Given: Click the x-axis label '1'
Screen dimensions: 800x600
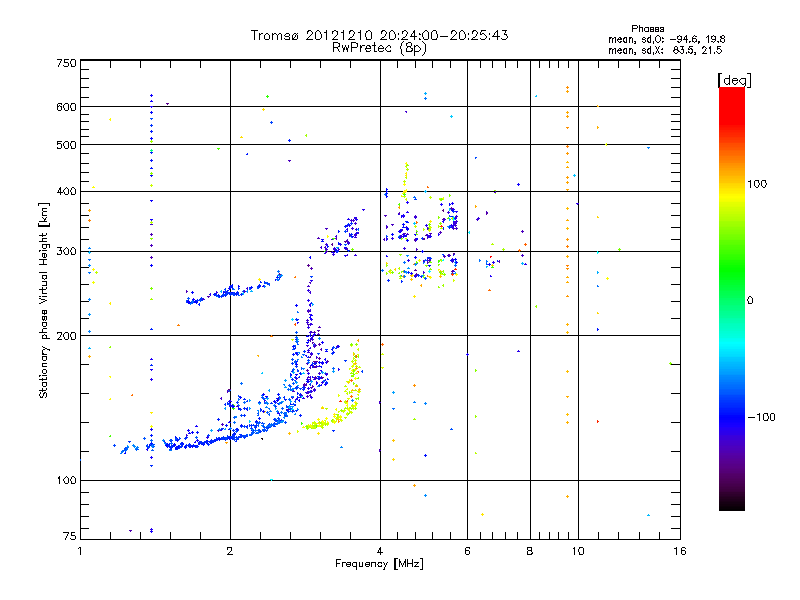Looking at the screenshot, I should (x=80, y=551).
